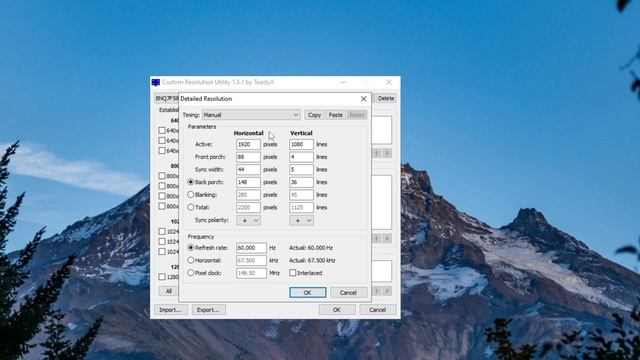
Task: Select the Blanking radio button
Action: pyautogui.click(x=191, y=195)
